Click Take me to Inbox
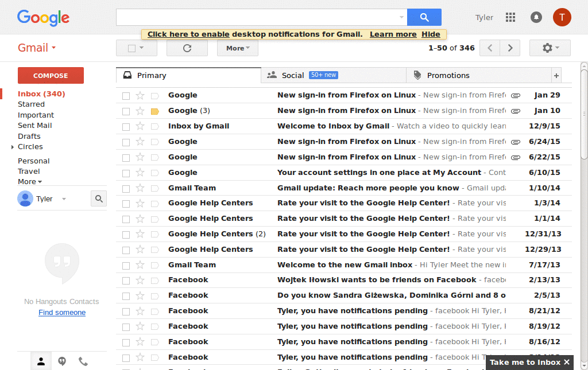The image size is (588, 370). [525, 362]
